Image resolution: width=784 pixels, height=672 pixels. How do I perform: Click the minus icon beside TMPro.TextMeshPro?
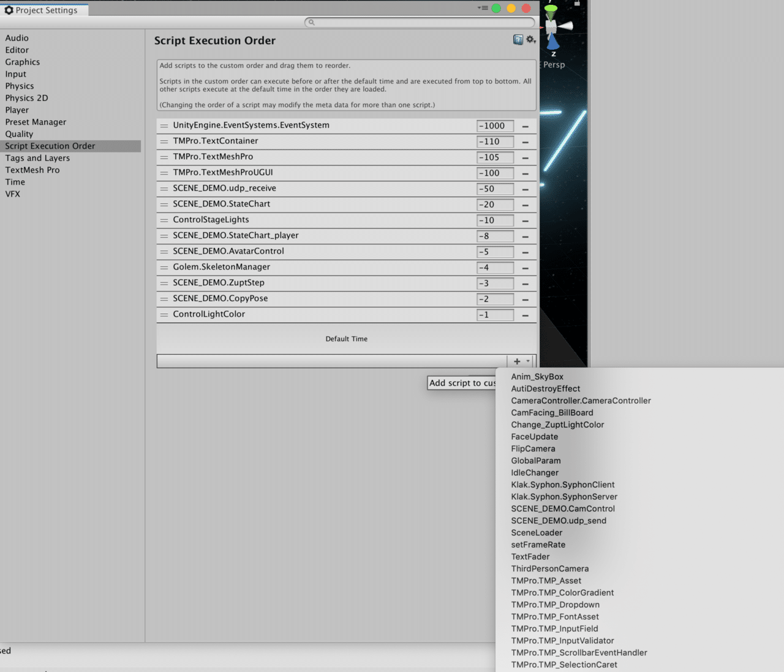(x=525, y=157)
